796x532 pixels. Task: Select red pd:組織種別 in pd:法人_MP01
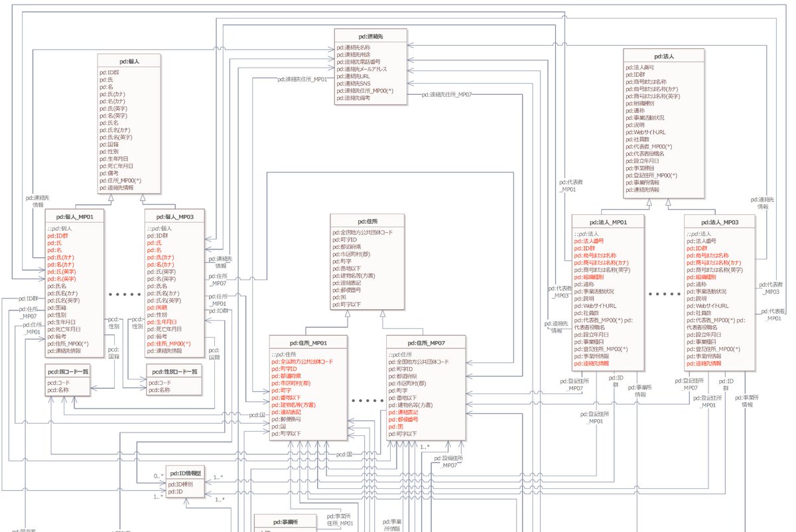point(588,277)
